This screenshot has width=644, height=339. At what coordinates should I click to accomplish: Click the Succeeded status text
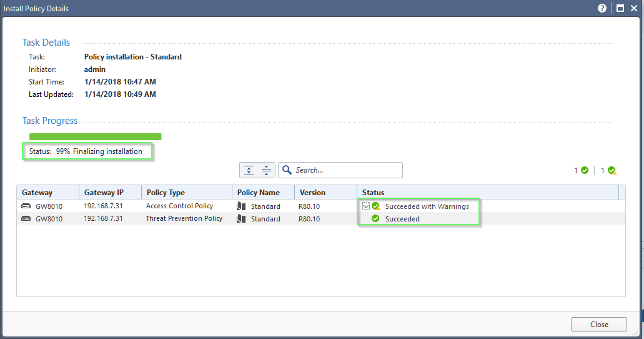(x=402, y=218)
